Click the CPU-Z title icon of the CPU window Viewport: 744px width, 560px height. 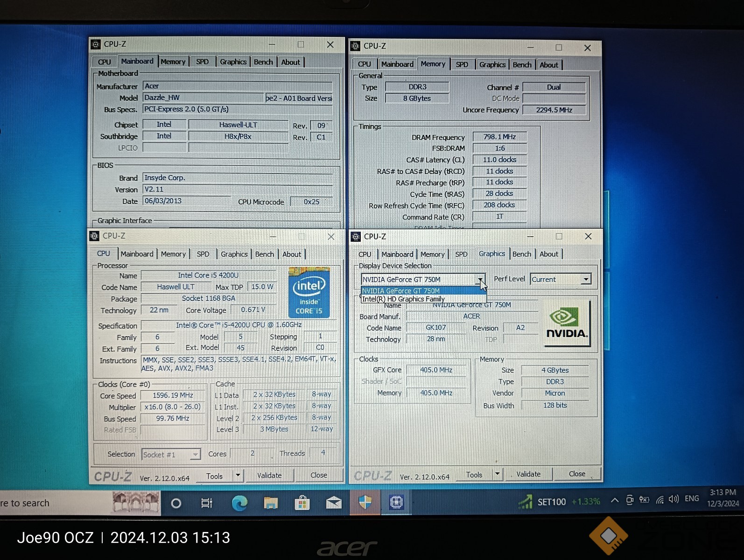94,236
